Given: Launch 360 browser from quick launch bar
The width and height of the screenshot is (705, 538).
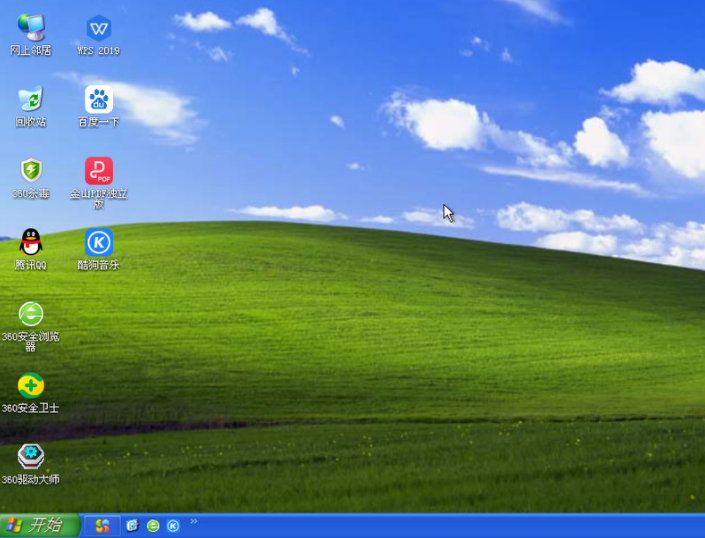Looking at the screenshot, I should tap(153, 525).
